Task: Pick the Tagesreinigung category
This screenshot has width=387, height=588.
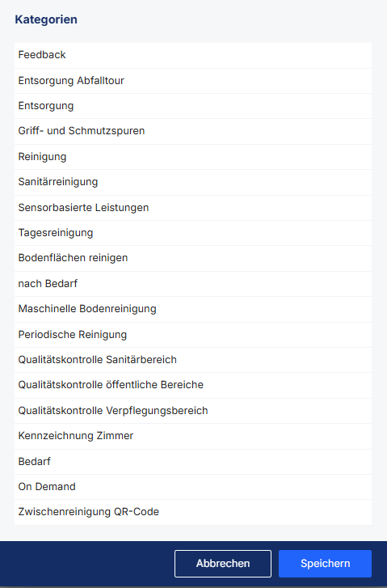Action: pyautogui.click(x=193, y=233)
